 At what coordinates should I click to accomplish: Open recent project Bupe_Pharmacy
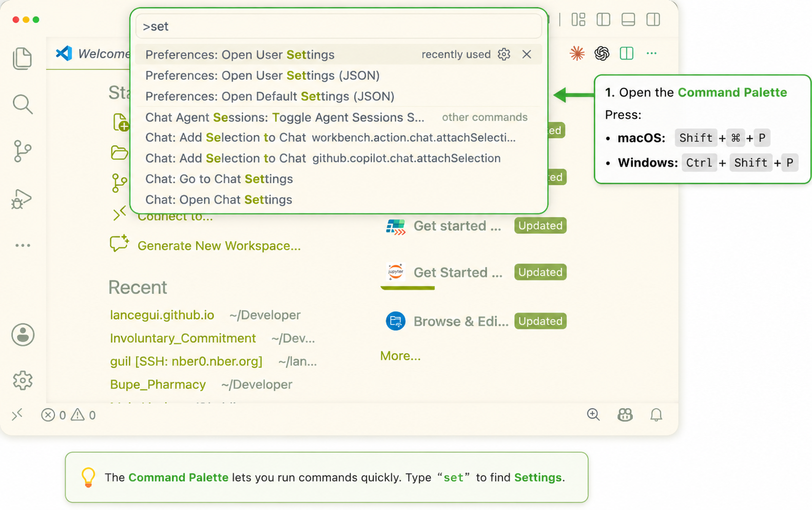pyautogui.click(x=158, y=384)
